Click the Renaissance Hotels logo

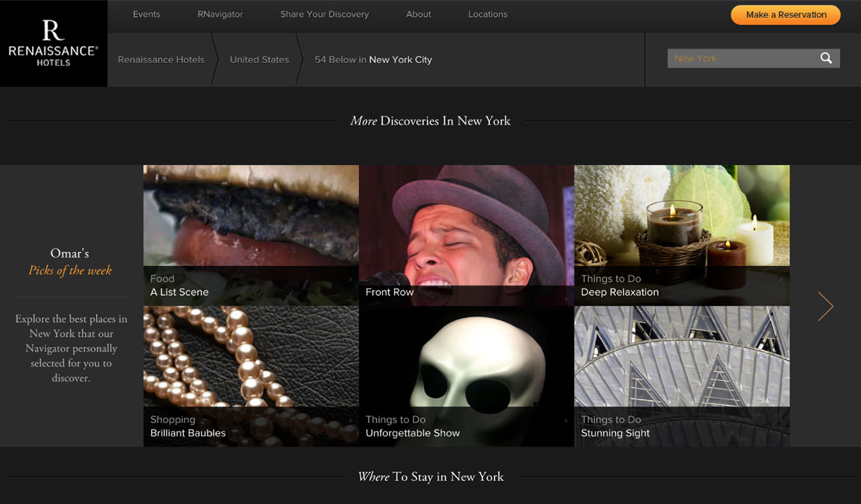53,43
